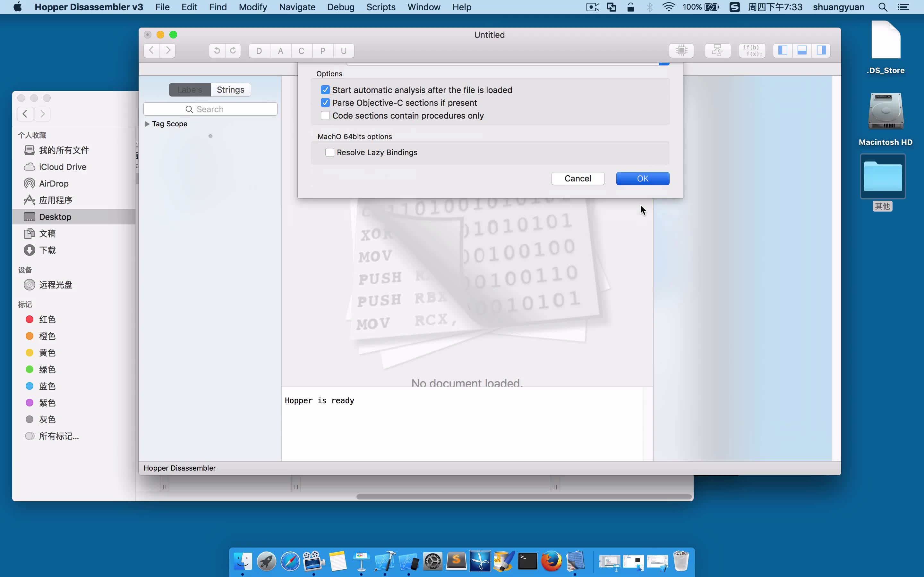Switch to the Strings tab
This screenshot has height=577, width=924.
click(x=230, y=89)
